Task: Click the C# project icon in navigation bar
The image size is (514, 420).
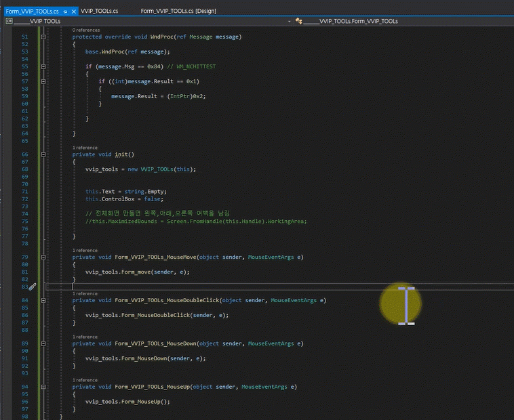Action: click(x=9, y=21)
